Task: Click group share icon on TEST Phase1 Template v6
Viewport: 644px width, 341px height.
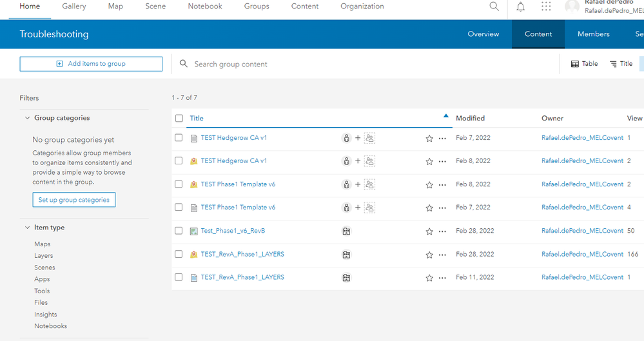Action: coord(369,184)
